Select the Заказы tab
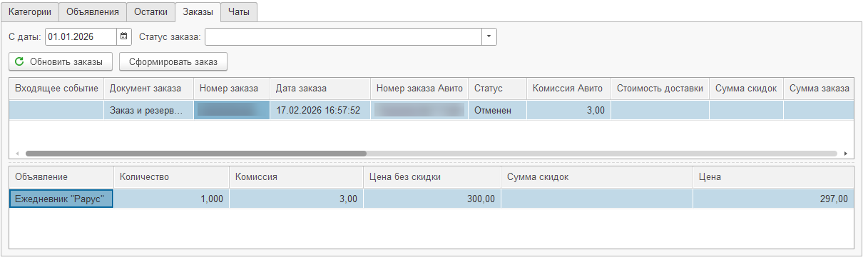The width and height of the screenshot is (868, 260). pyautogui.click(x=198, y=11)
